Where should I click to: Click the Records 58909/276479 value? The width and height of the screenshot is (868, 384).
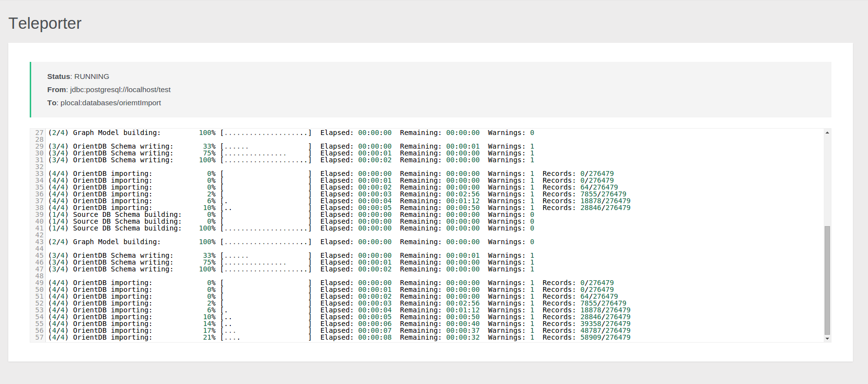point(605,337)
